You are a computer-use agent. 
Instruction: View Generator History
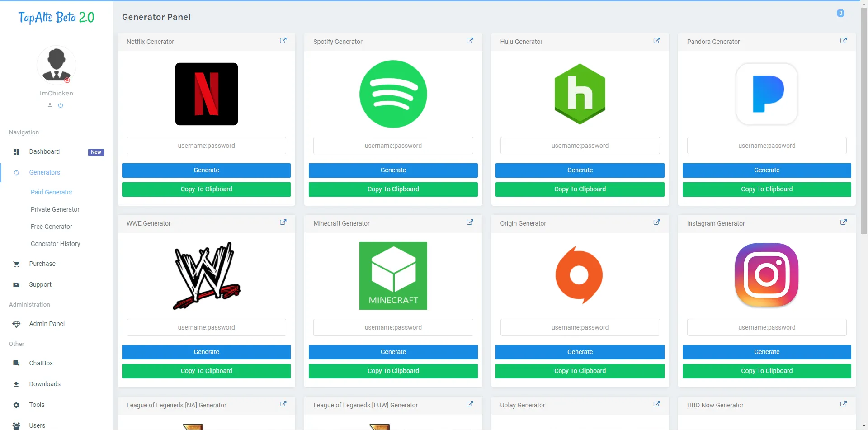(56, 244)
